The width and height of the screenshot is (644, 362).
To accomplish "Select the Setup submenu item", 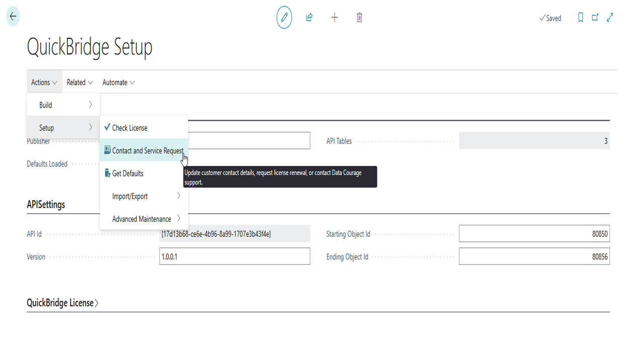I will [63, 128].
